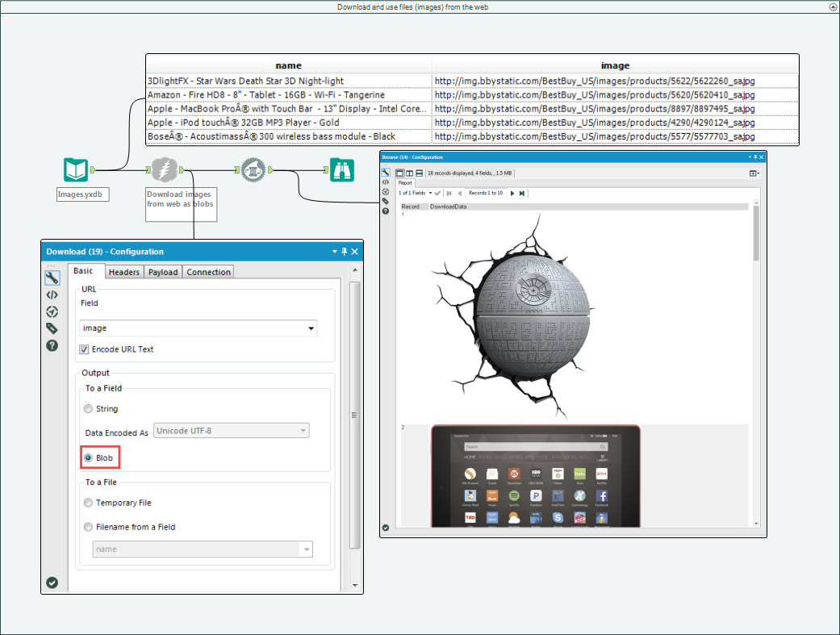The width and height of the screenshot is (840, 635).
Task: Click the Report tool node on canvas
Action: [253, 170]
